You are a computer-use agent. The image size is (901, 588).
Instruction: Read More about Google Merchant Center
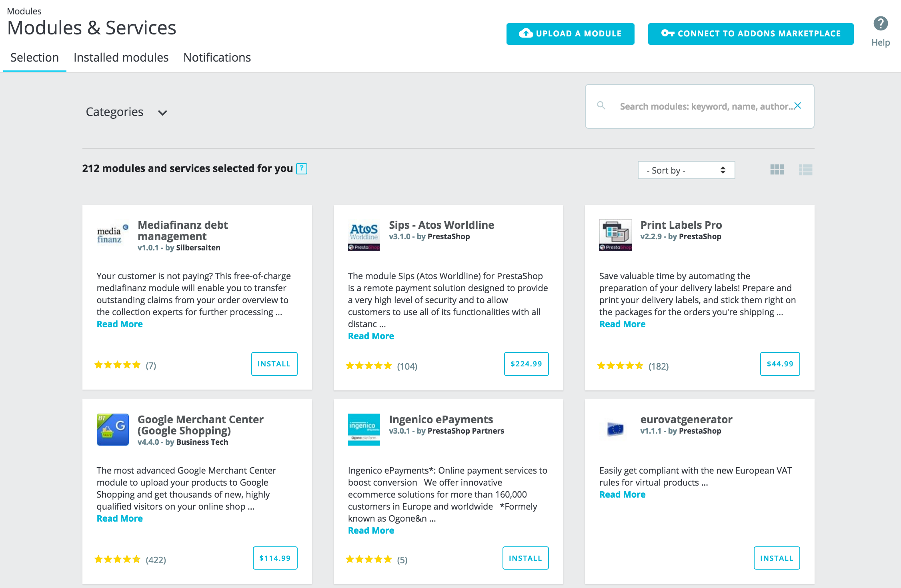120,518
